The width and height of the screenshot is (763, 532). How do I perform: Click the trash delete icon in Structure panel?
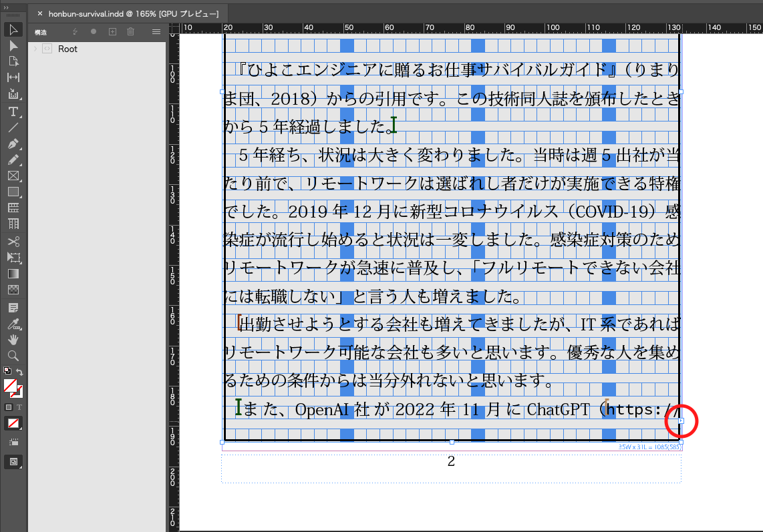click(x=130, y=31)
